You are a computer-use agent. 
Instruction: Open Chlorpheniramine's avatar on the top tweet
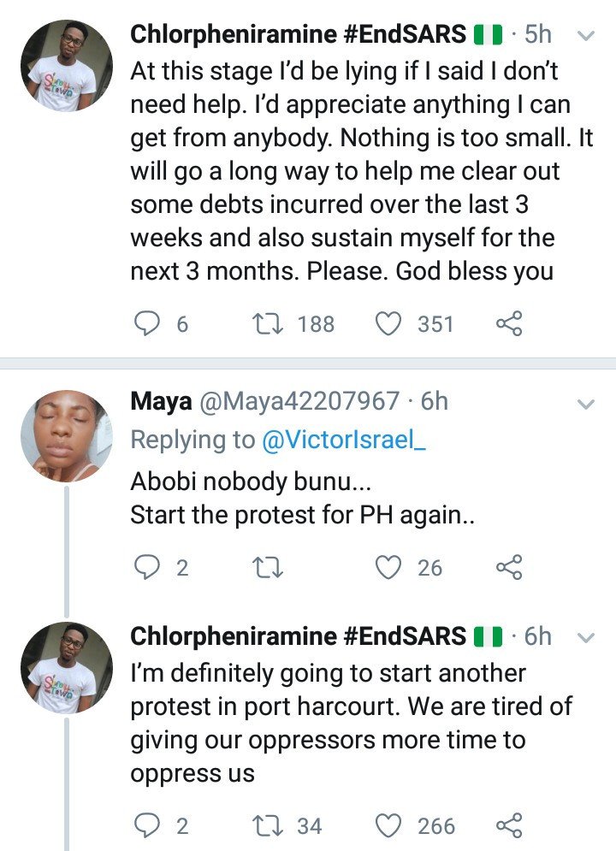click(66, 66)
